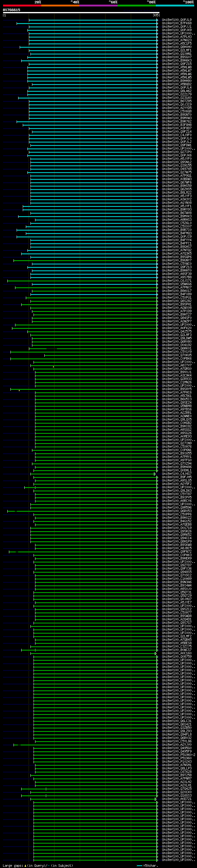
Task: Open hit UniRef100_A7NU23
Action: coord(177,40)
